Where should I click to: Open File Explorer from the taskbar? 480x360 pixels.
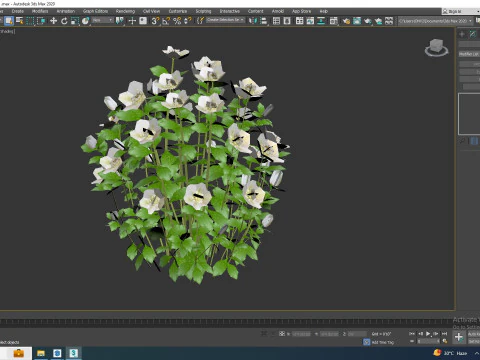pos(41,353)
